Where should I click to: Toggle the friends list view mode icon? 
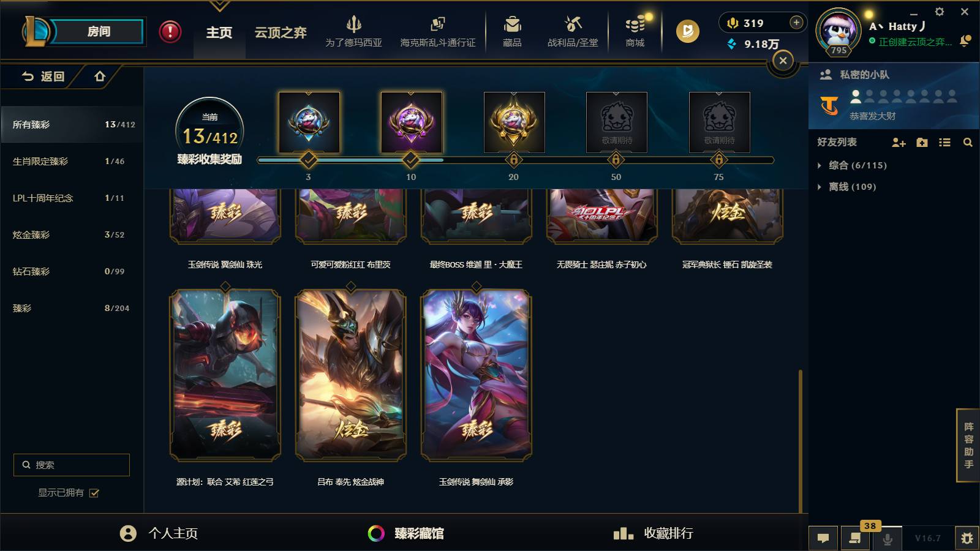tap(944, 142)
